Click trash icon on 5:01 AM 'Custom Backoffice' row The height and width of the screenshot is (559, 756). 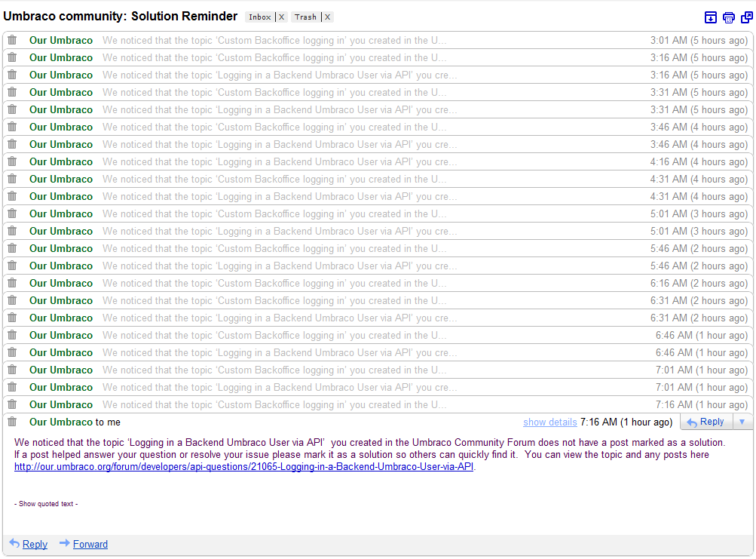12,213
